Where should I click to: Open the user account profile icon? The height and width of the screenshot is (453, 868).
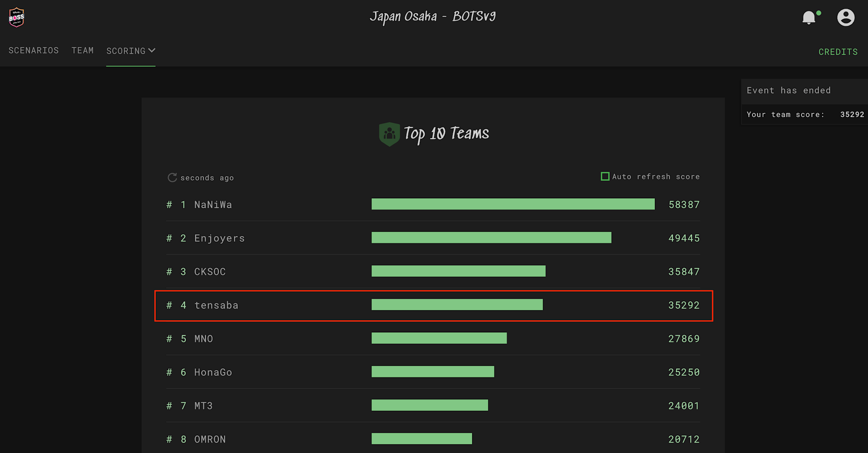pyautogui.click(x=845, y=18)
